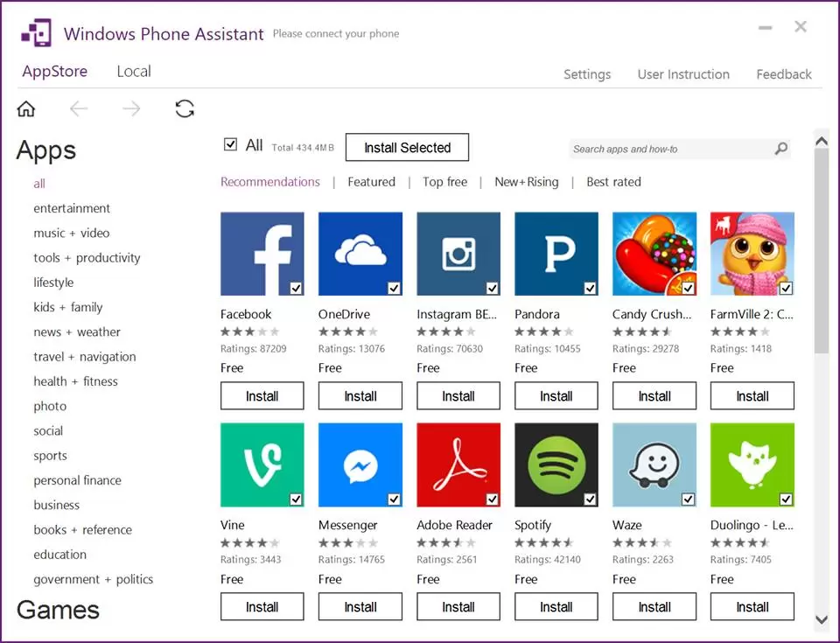The width and height of the screenshot is (840, 643).
Task: Open the Adobe Reader app tile
Action: coord(458,465)
